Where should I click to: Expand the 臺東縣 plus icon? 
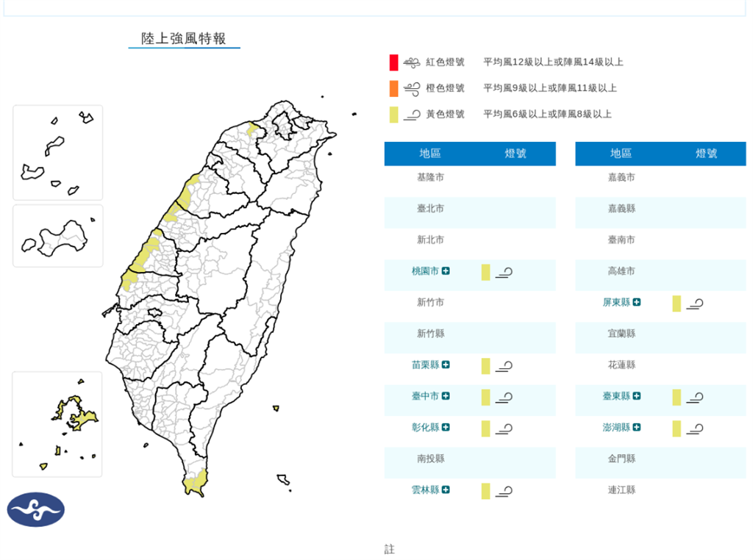(x=636, y=396)
